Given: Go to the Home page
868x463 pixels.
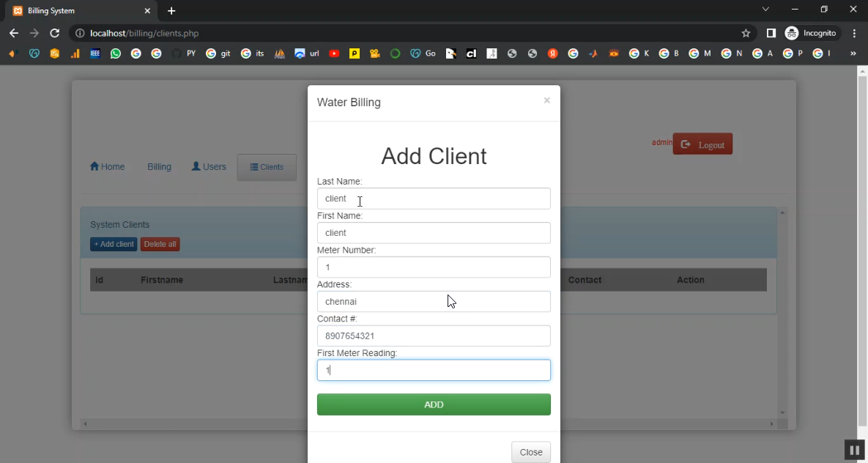Looking at the screenshot, I should click(108, 167).
